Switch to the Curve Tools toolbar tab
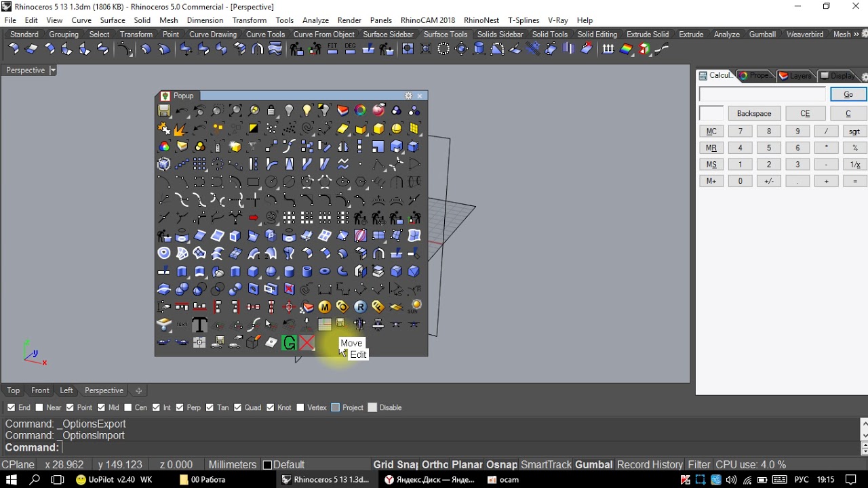The image size is (868, 488). (265, 35)
